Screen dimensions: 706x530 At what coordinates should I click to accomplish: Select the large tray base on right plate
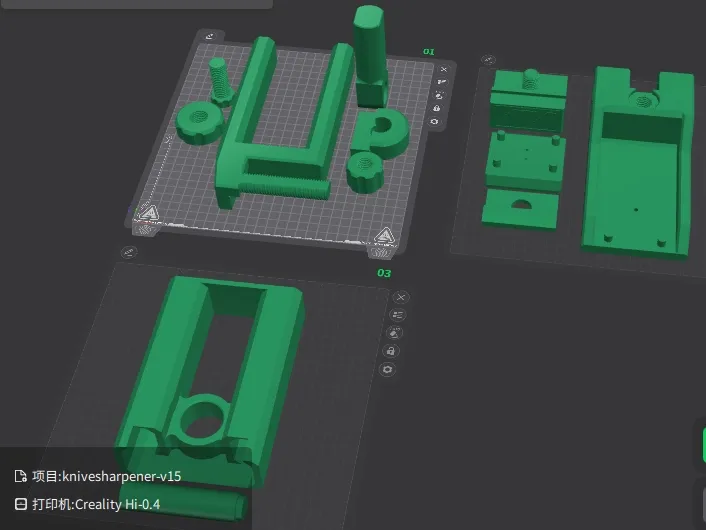tap(637, 180)
